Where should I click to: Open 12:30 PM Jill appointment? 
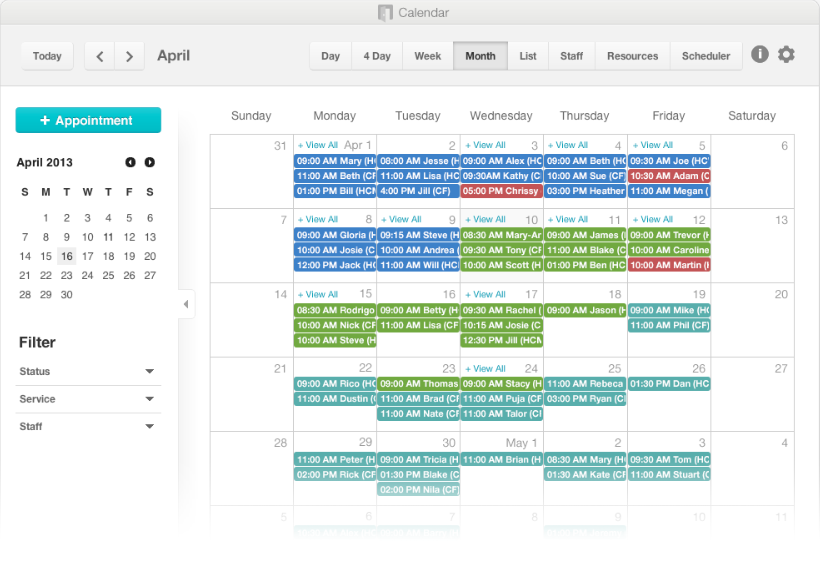click(502, 341)
